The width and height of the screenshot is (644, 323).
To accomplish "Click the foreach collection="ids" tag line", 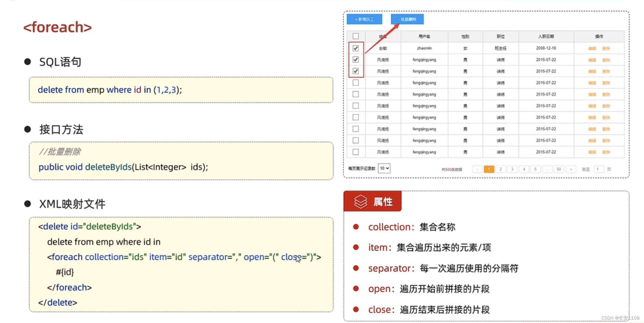I will [184, 257].
